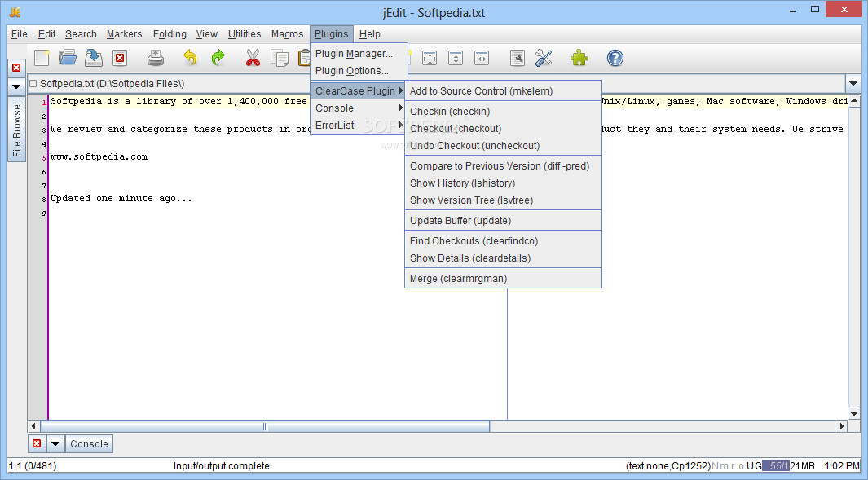The width and height of the screenshot is (868, 480).
Task: Click the 'Updated one minute ago...' line
Action: click(x=121, y=198)
